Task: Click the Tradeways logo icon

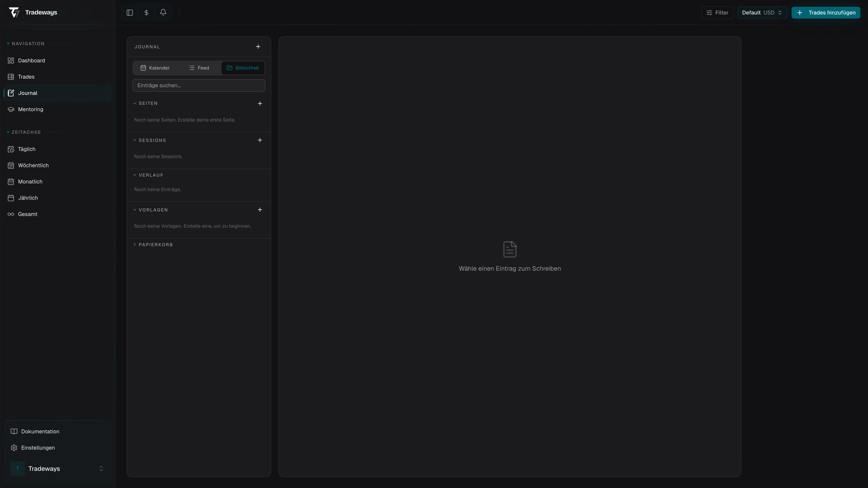Action: [x=14, y=12]
